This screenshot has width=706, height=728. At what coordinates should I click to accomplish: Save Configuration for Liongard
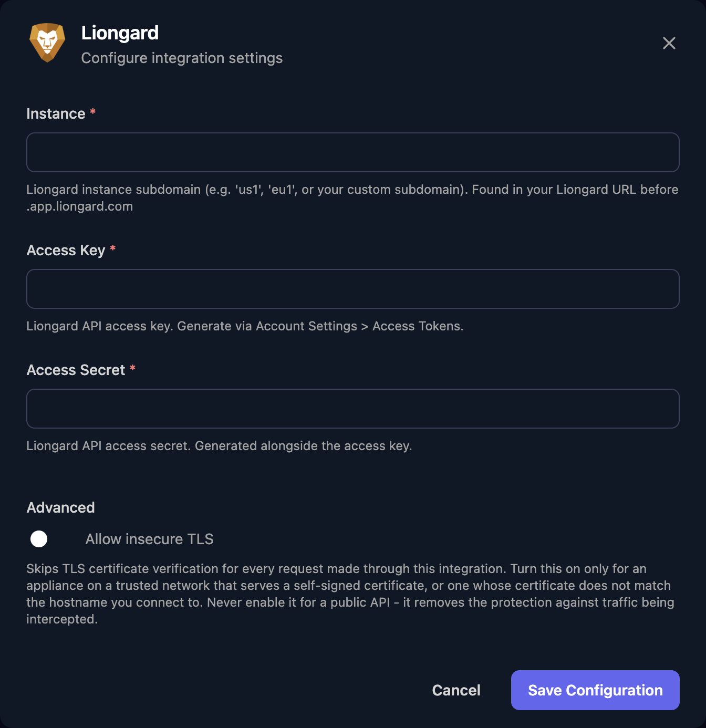[x=595, y=690]
